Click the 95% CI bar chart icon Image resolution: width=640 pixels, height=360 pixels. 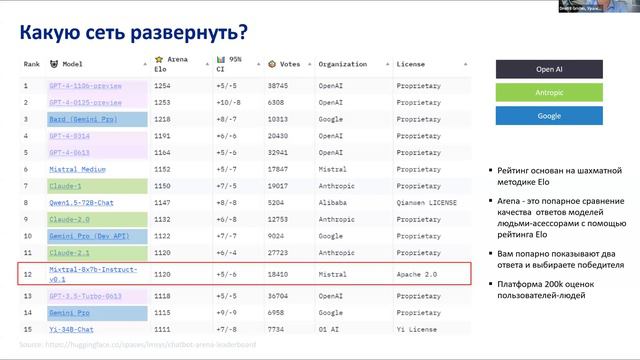[x=221, y=60]
